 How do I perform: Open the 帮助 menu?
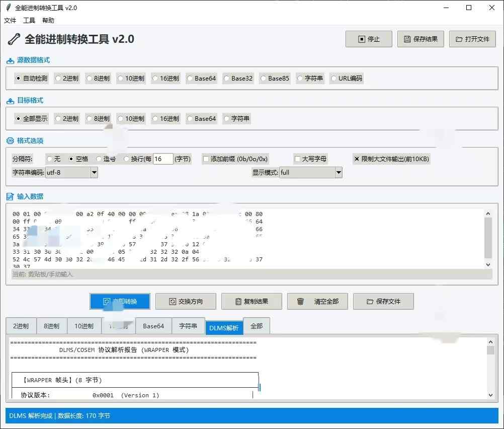[48, 20]
